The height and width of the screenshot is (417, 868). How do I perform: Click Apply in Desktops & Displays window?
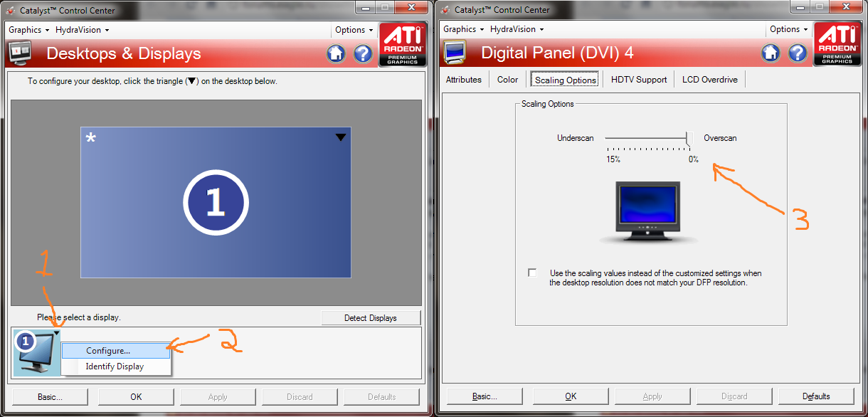(x=218, y=397)
